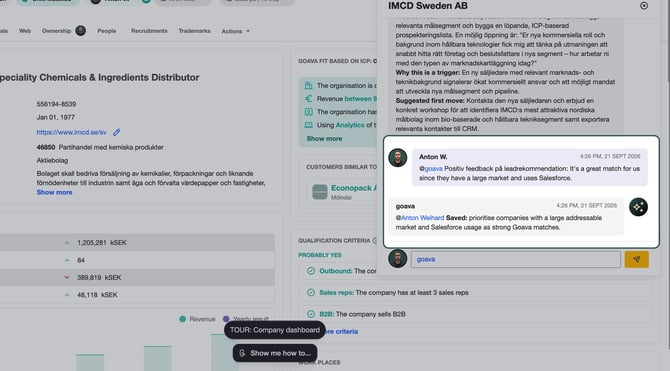Open the Actions dropdown menu
This screenshot has width=670, height=371.
(235, 31)
